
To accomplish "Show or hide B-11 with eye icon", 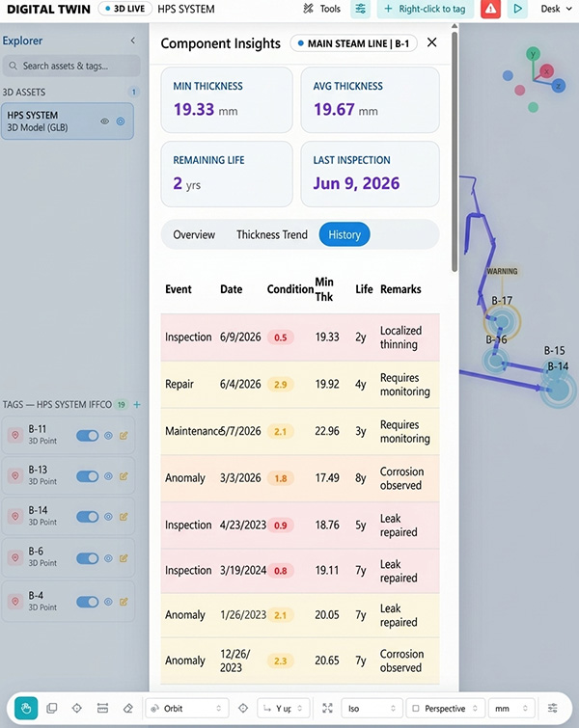I will [x=108, y=436].
